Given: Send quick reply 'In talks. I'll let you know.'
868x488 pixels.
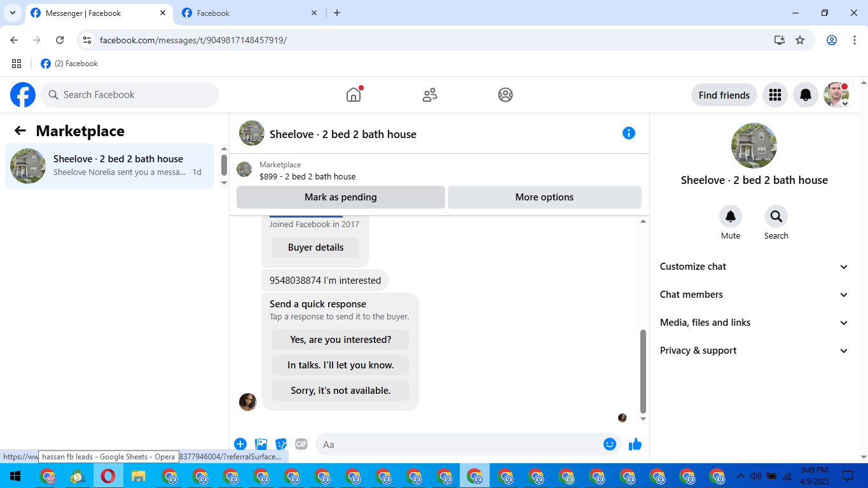Looking at the screenshot, I should coord(340,365).
